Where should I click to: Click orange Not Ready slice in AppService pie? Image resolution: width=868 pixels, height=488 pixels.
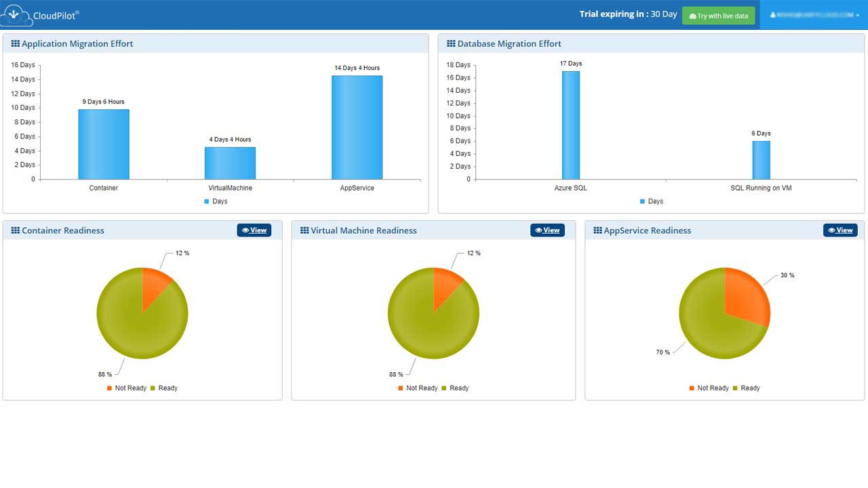point(749,295)
